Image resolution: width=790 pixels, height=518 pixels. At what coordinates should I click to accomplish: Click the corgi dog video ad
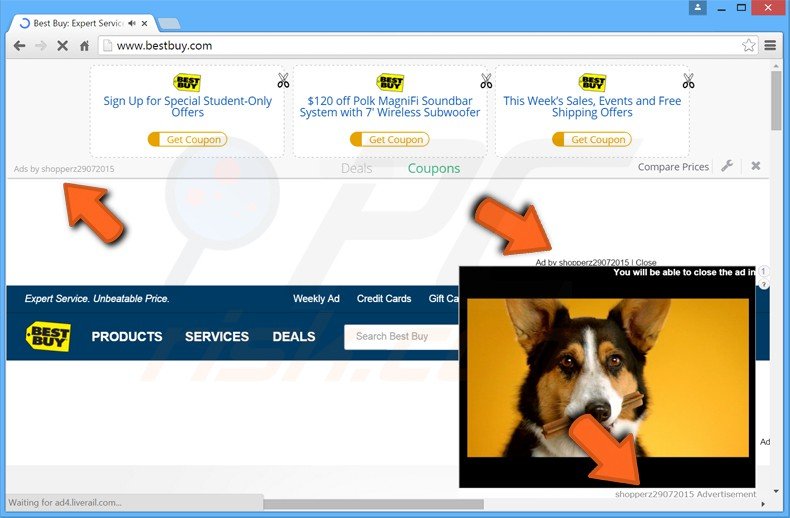[608, 378]
